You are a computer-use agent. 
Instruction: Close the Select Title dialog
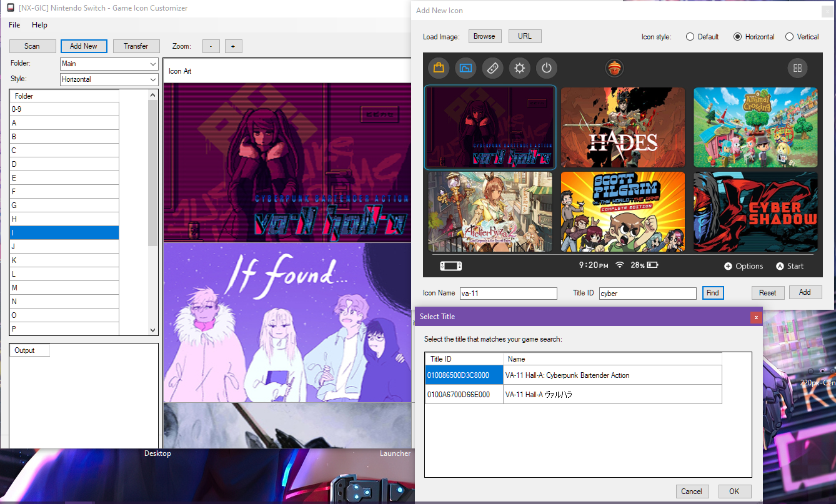point(756,317)
